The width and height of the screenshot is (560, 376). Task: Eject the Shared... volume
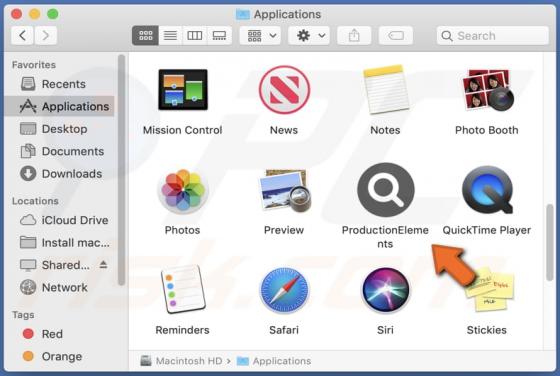[x=103, y=265]
